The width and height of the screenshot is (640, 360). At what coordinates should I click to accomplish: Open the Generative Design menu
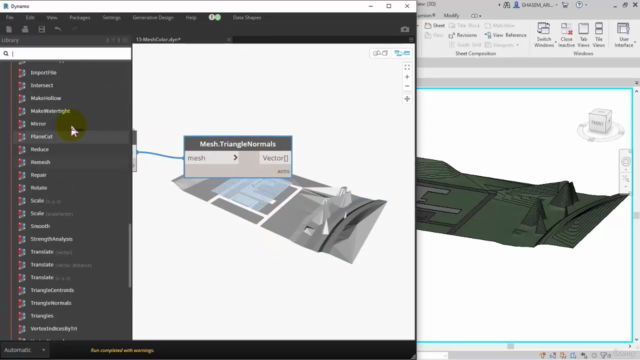click(x=153, y=18)
